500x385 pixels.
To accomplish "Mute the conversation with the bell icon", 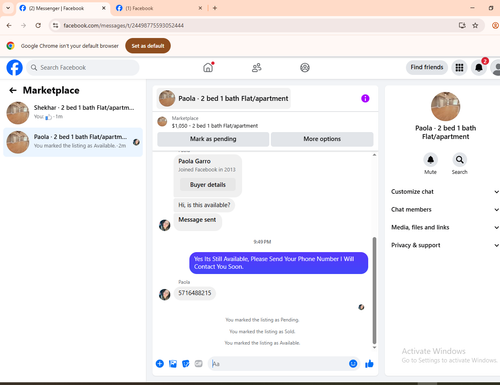I will click(x=430, y=160).
